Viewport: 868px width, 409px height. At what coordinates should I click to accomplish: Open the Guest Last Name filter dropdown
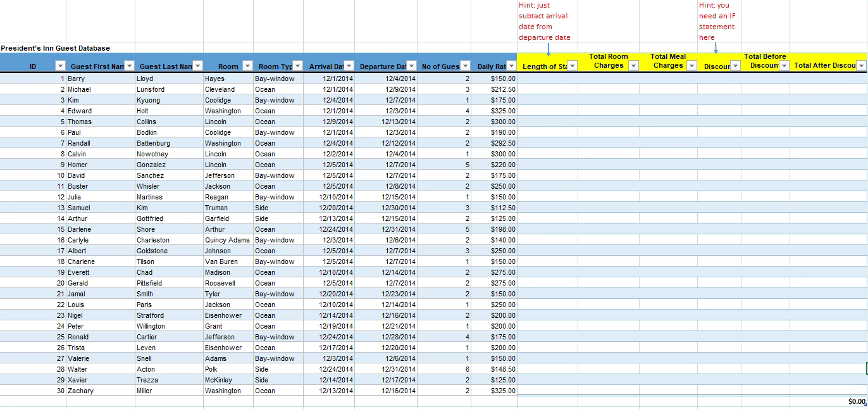pos(197,65)
